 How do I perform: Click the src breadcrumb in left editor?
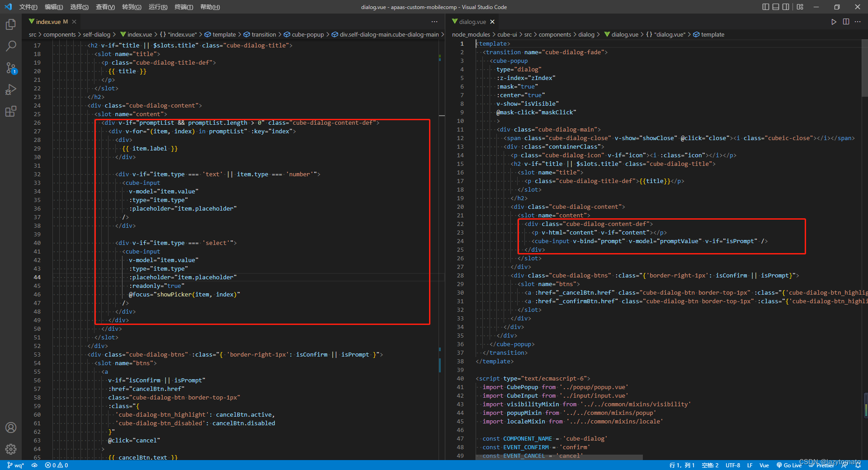(x=33, y=34)
